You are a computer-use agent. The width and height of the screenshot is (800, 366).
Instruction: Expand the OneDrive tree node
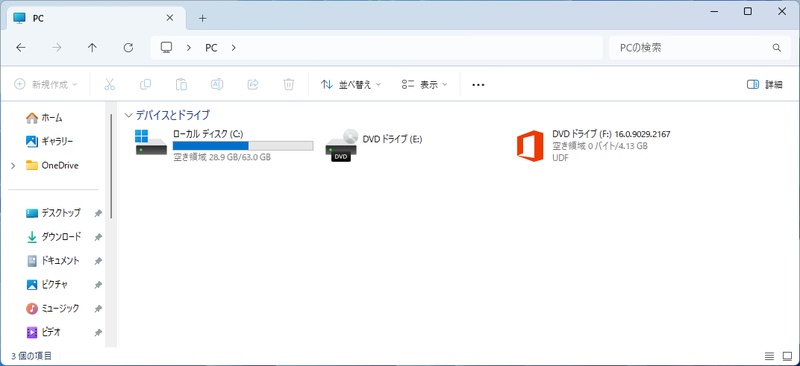(x=13, y=165)
